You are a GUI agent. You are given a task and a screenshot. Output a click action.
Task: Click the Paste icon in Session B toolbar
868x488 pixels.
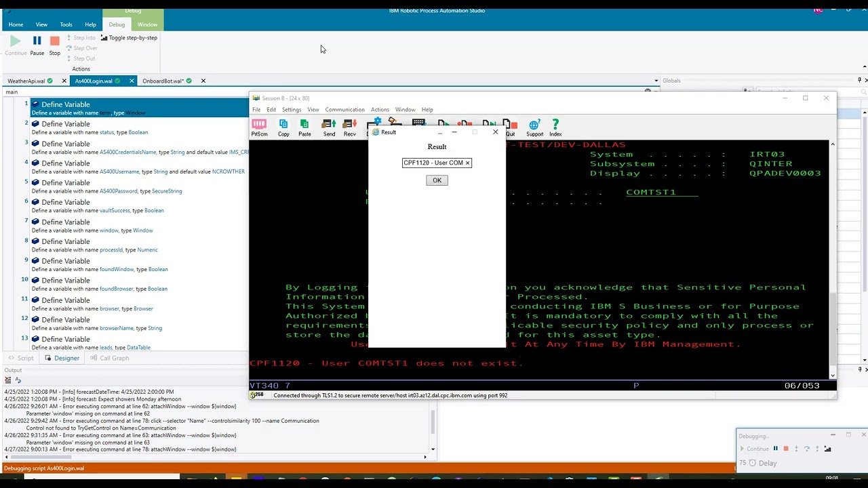(x=304, y=127)
